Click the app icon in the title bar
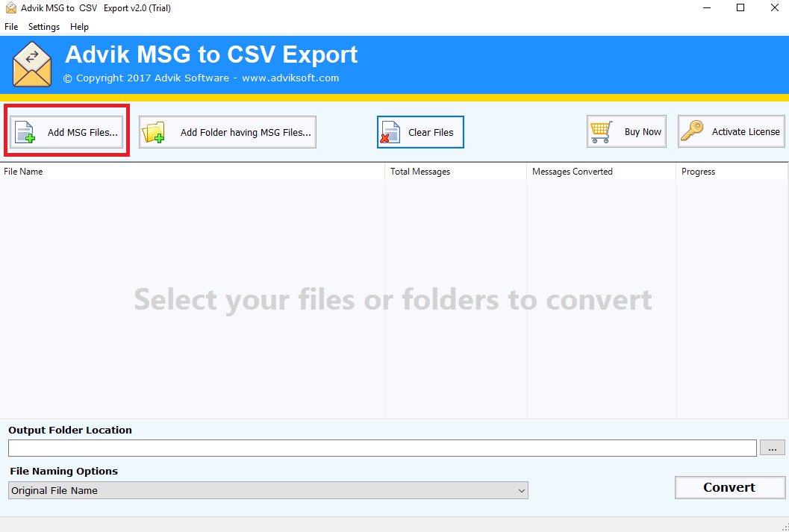789x532 pixels. [x=11, y=8]
